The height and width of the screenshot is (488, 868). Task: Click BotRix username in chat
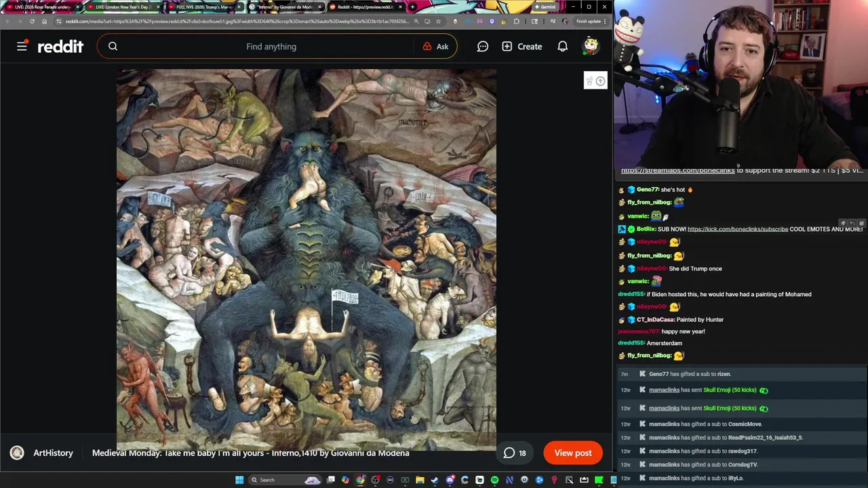(x=646, y=229)
